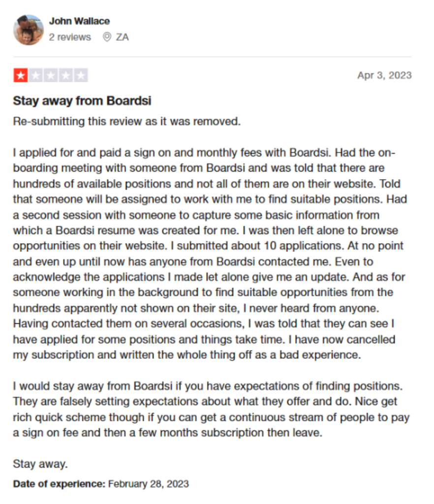This screenshot has width=434, height=504.
Task: Click the 'Date of experience:' label
Action: click(59, 484)
